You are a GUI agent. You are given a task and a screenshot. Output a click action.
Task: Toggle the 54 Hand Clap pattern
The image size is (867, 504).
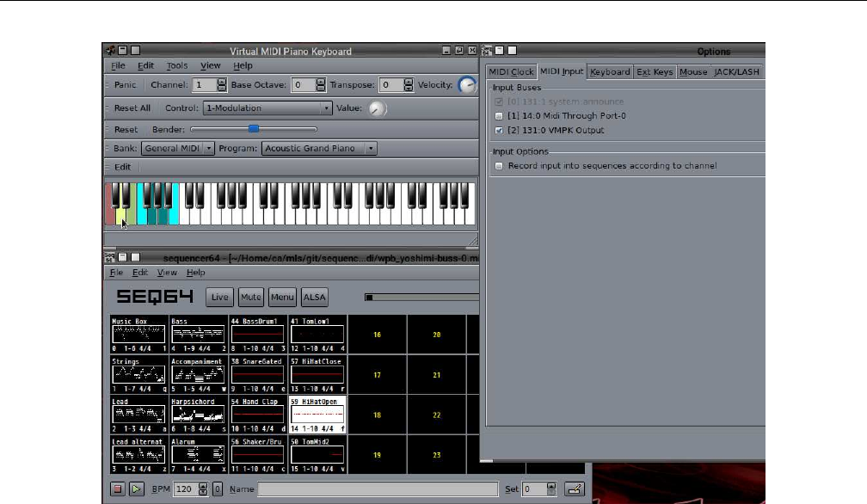pyautogui.click(x=258, y=415)
